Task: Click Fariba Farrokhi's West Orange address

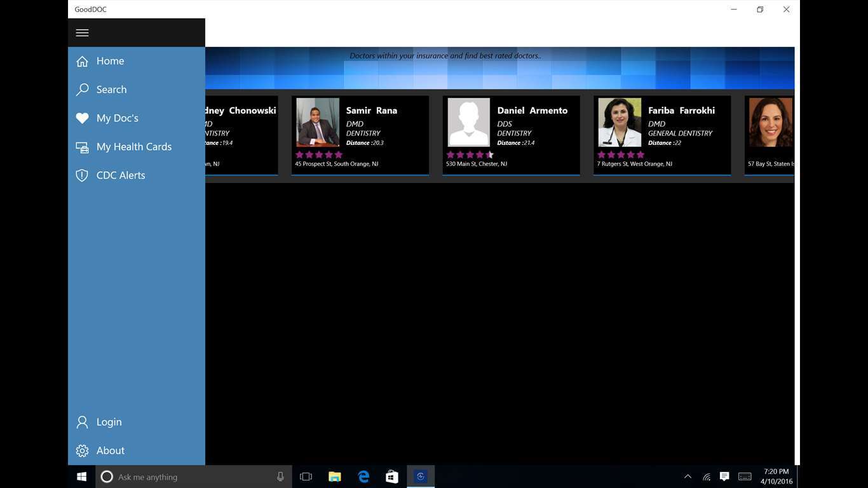Action: point(635,164)
